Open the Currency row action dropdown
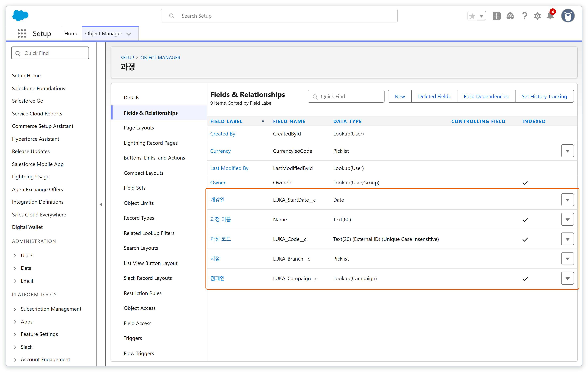The height and width of the screenshot is (372, 588). click(567, 151)
